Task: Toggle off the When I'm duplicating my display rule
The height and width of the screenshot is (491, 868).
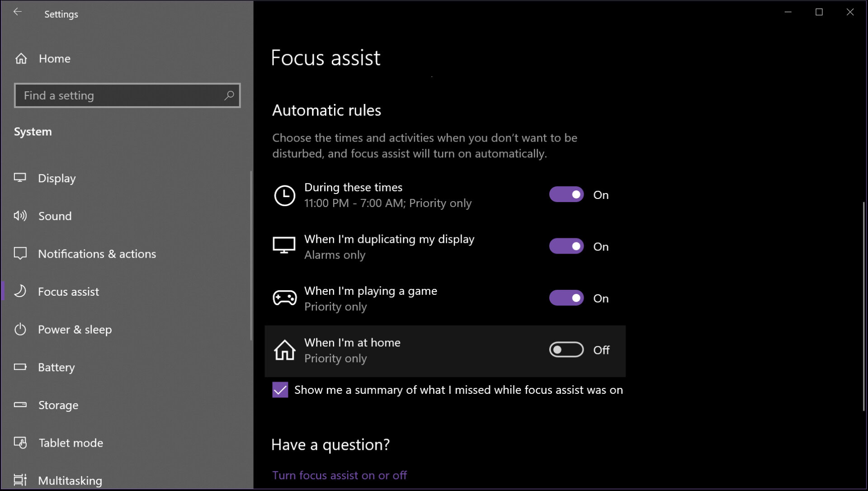Action: 566,246
